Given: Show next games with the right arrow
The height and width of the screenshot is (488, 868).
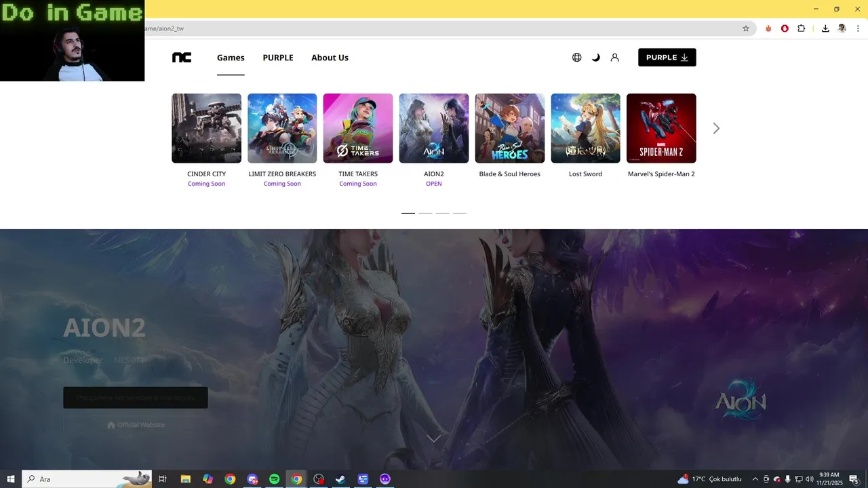Looking at the screenshot, I should coord(716,128).
